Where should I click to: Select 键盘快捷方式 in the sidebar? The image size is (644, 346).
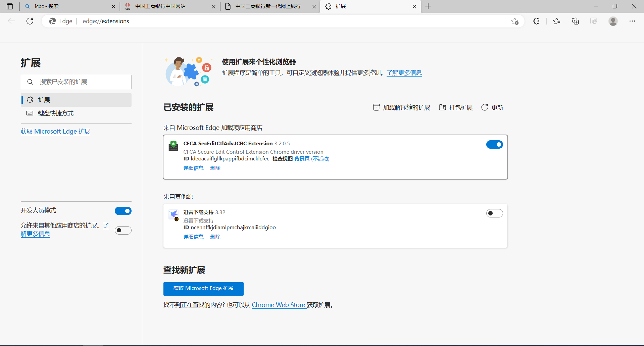coord(76,113)
